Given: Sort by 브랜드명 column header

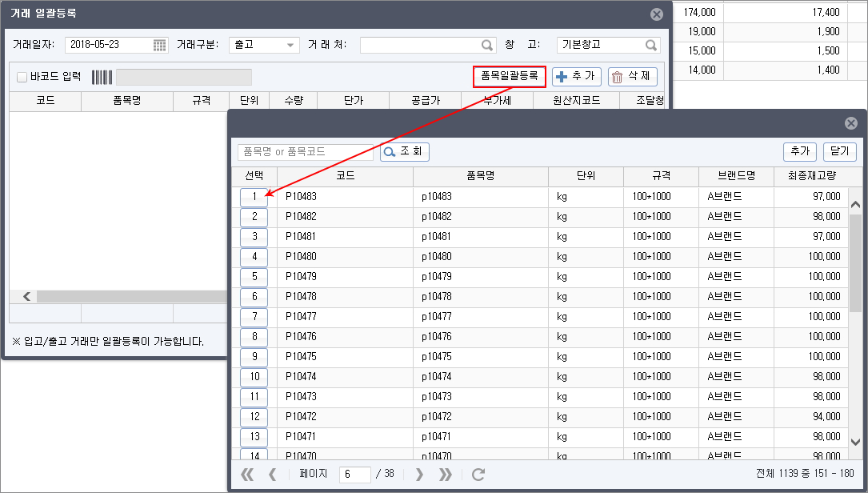Looking at the screenshot, I should (x=736, y=176).
